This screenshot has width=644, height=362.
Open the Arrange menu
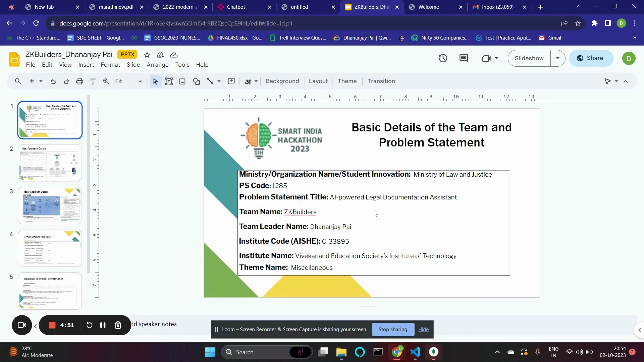[x=158, y=65]
